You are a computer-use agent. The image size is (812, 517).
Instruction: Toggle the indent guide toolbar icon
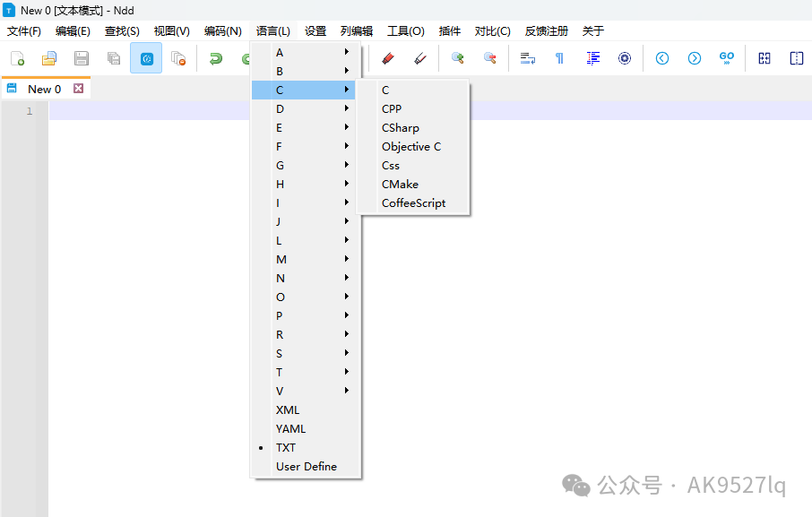(x=593, y=58)
